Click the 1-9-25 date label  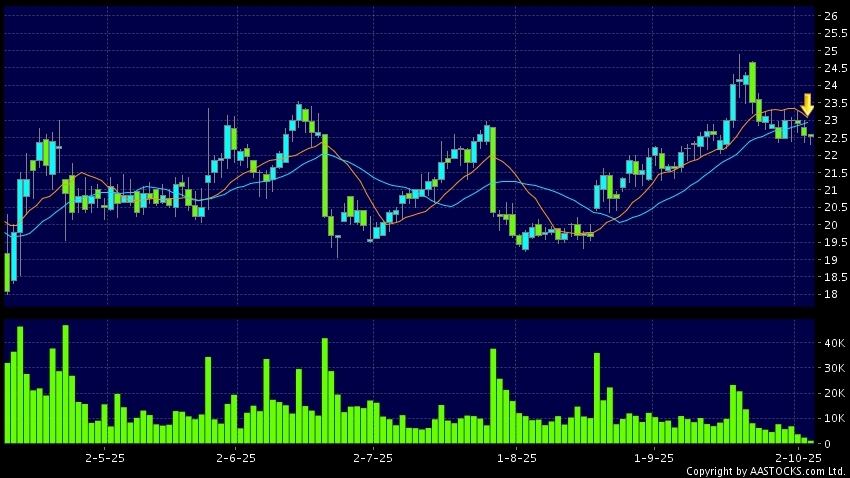pos(652,456)
